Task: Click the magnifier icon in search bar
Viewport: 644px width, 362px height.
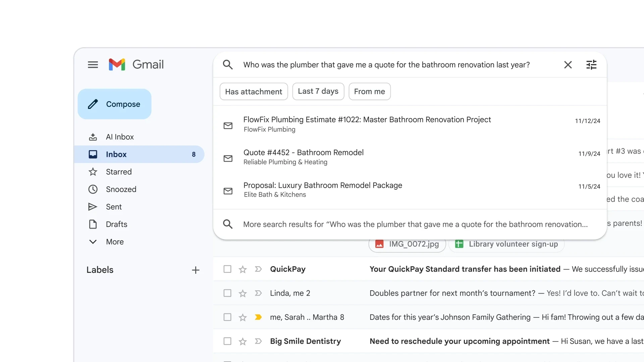Action: pos(228,65)
